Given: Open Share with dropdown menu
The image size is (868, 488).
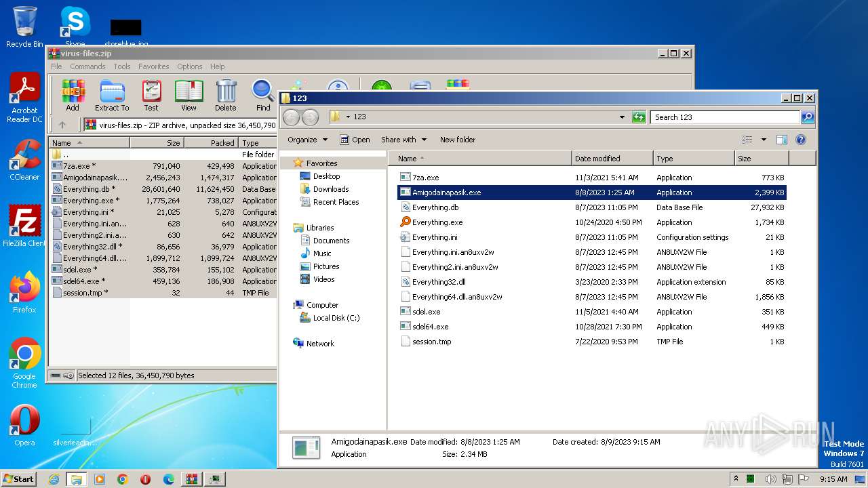Looking at the screenshot, I should [403, 140].
